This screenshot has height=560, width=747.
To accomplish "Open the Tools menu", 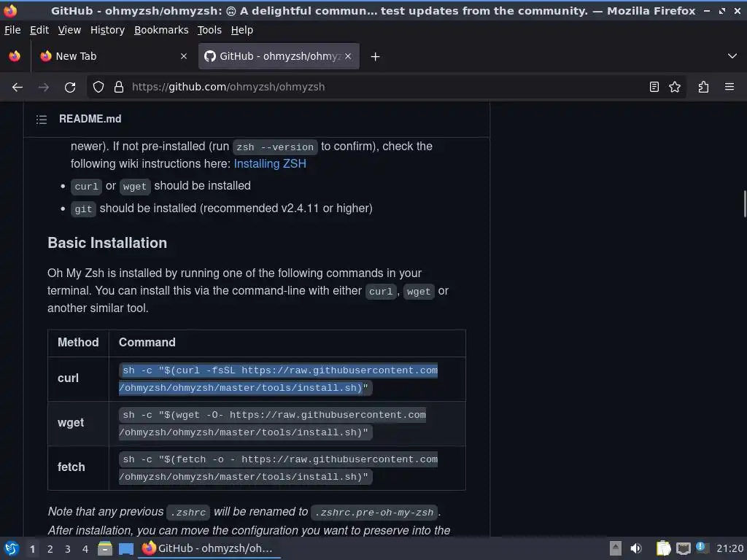I will [209, 30].
